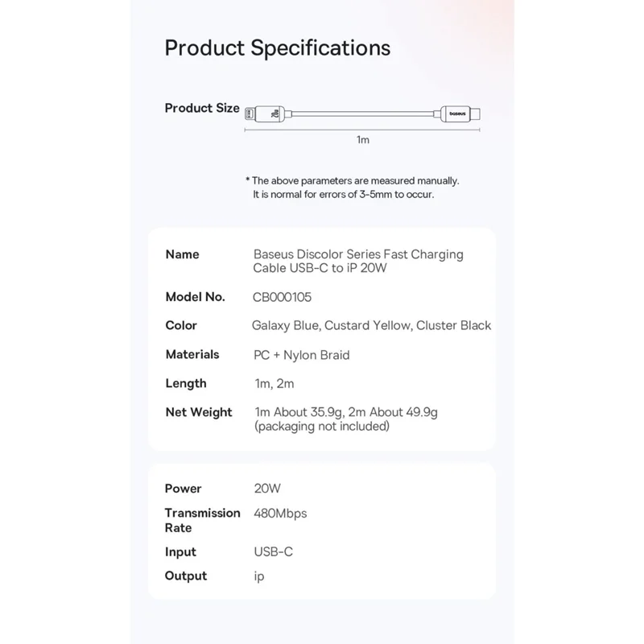Image resolution: width=644 pixels, height=644 pixels.
Task: Click the 1m, 2m length value
Action: coord(275,383)
